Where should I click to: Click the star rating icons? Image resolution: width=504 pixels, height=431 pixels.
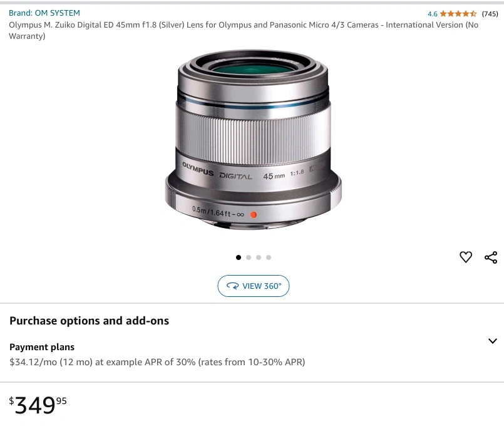click(458, 14)
